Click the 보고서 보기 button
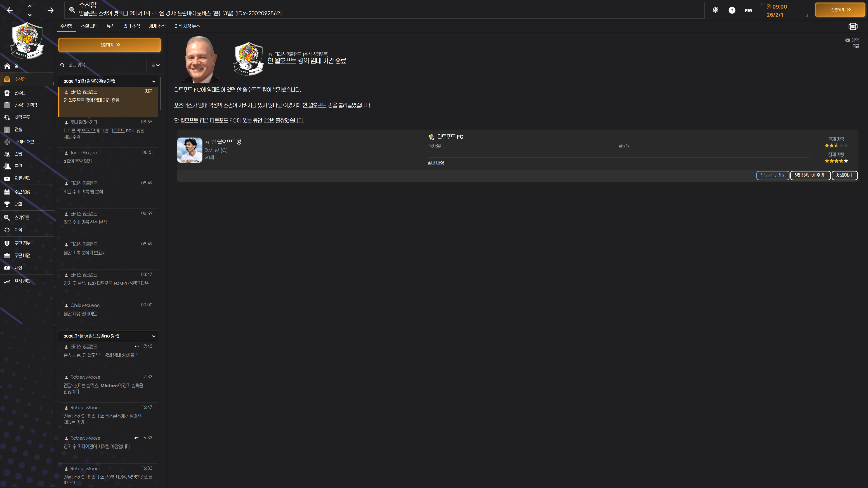The height and width of the screenshot is (488, 868). [x=772, y=175]
